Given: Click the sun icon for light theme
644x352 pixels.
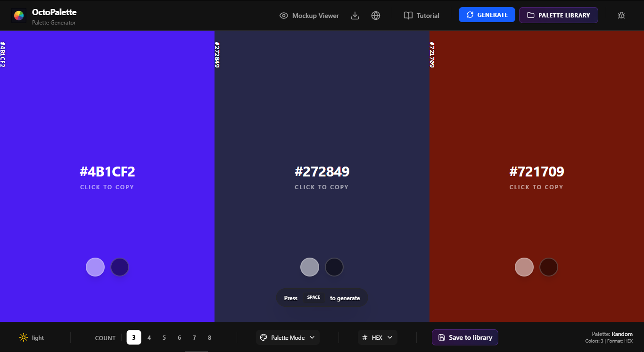Looking at the screenshot, I should coord(24,337).
